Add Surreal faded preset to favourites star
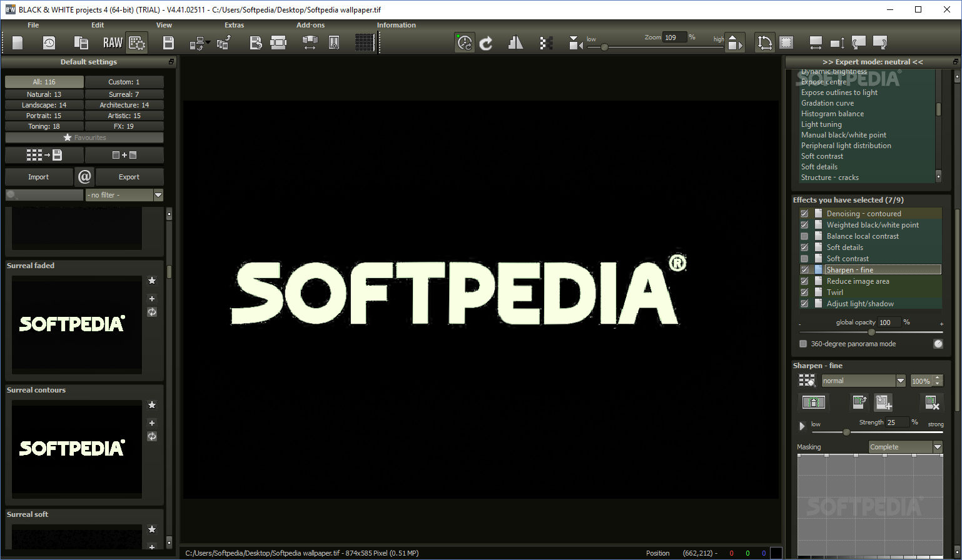Image resolution: width=962 pixels, height=560 pixels. 152,281
